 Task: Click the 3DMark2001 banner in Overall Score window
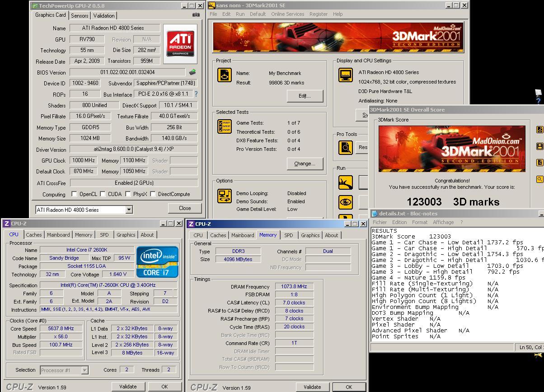[452, 149]
